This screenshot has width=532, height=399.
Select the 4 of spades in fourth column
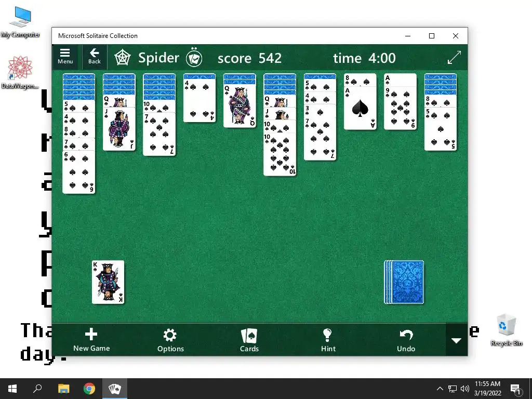199,100
